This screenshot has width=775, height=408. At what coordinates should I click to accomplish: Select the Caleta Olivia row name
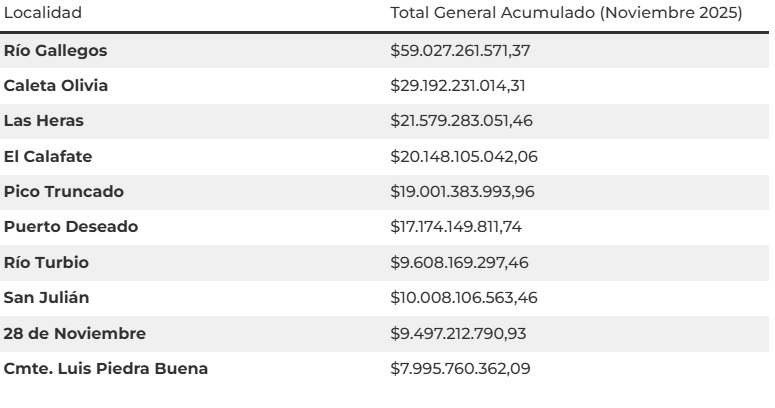56,86
